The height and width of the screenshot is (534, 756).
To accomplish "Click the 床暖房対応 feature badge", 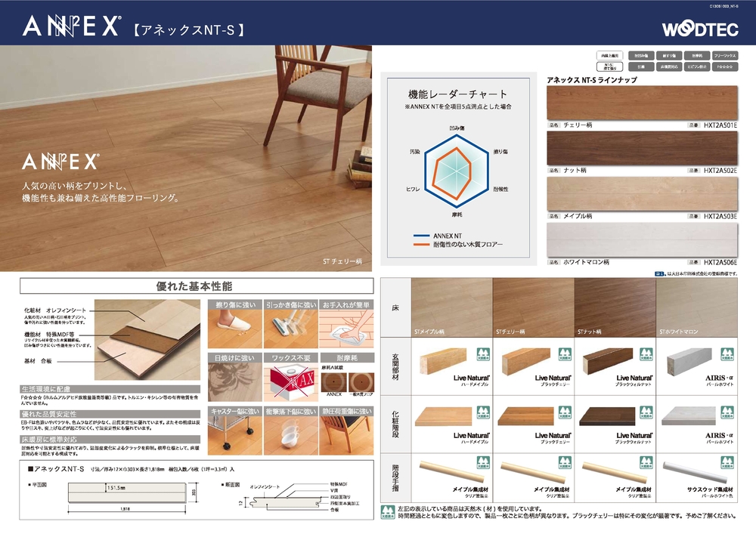I will coord(669,67).
